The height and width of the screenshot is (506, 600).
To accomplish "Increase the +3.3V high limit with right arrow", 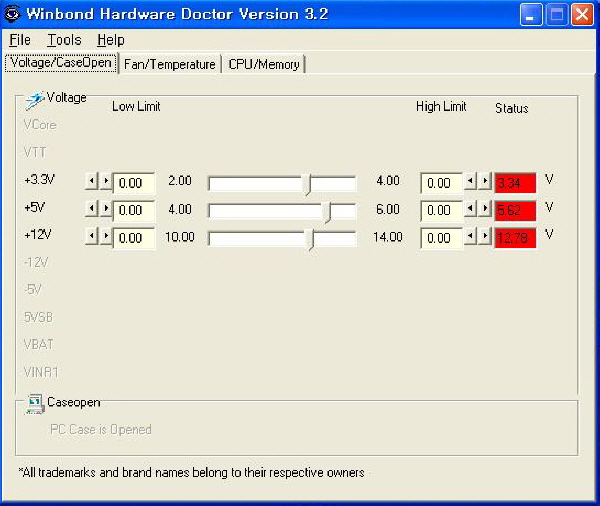I will (485, 181).
